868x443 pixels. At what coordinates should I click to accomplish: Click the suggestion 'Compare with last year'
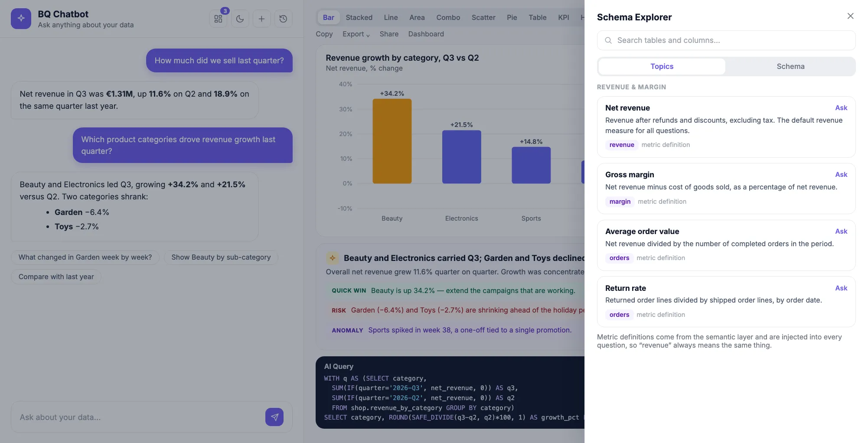56,277
